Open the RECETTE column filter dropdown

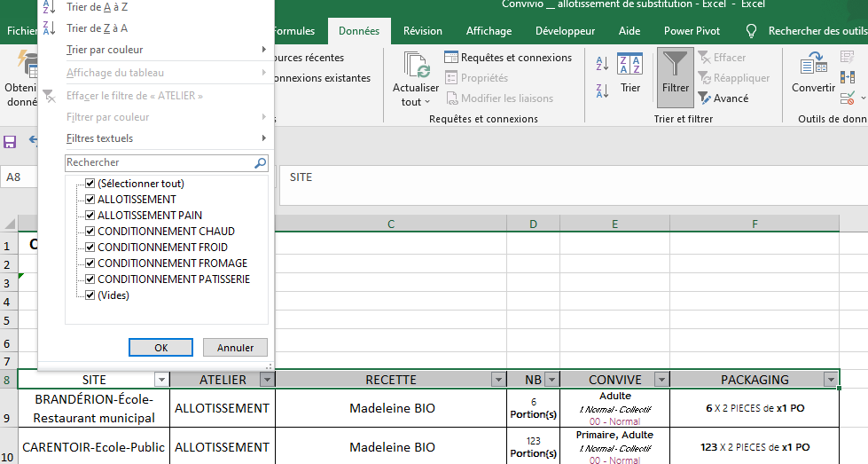497,380
